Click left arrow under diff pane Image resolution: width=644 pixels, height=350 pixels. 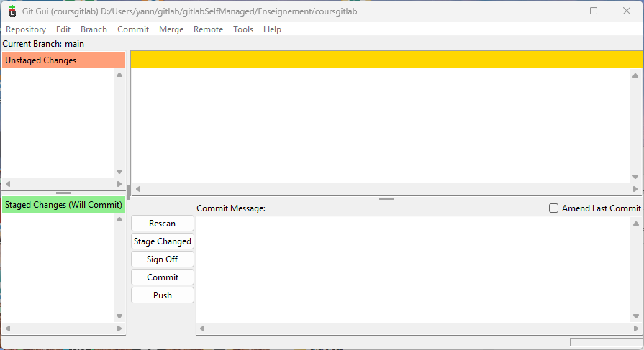click(138, 189)
